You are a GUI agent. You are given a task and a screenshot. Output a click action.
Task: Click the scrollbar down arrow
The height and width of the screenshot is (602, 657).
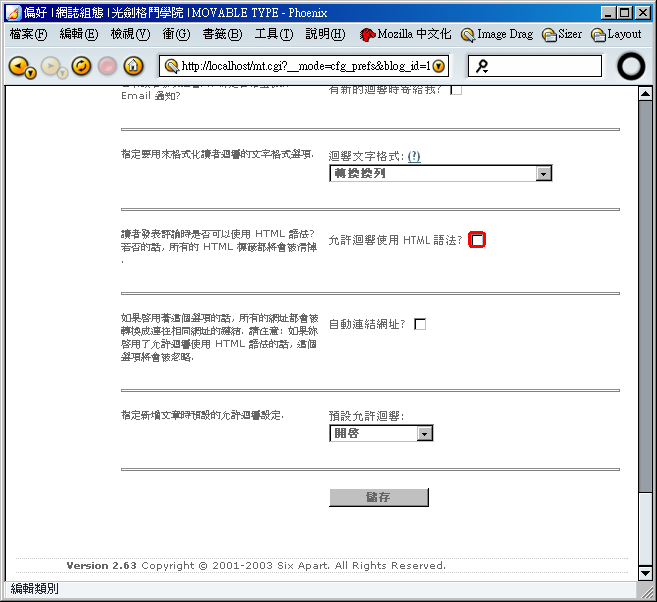click(x=645, y=573)
